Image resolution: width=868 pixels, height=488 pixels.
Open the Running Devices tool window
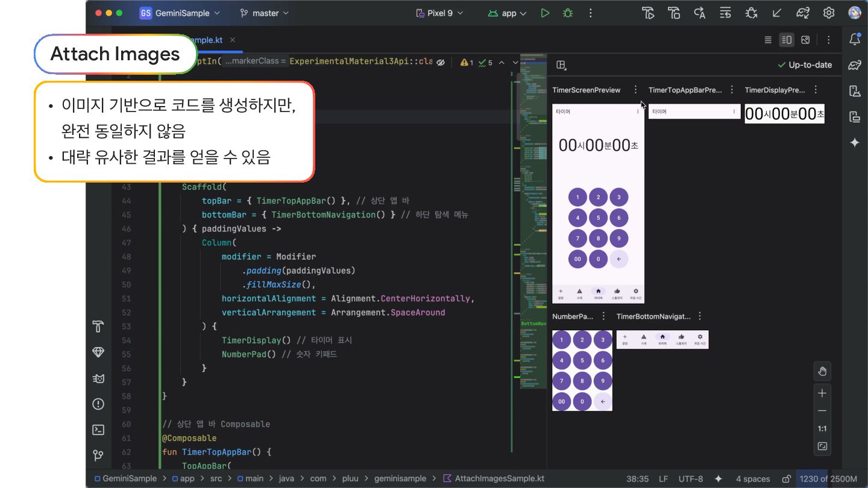855,117
